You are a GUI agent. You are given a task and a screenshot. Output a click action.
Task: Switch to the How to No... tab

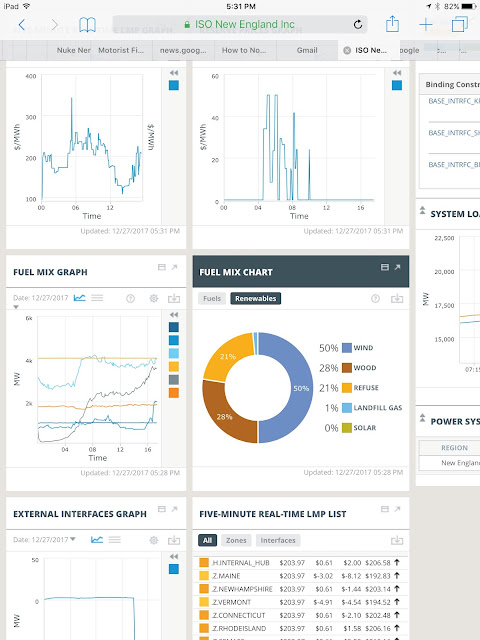[x=244, y=50]
